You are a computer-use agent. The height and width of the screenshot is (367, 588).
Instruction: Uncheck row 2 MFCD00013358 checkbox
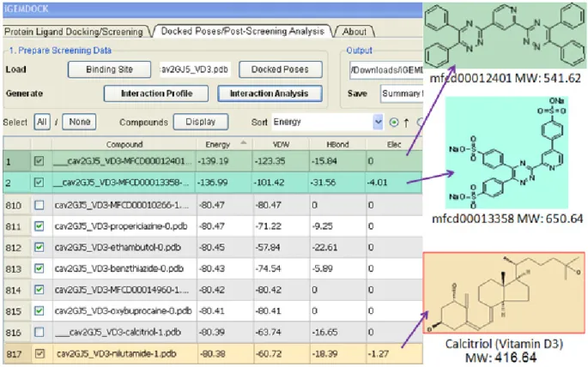tap(39, 183)
